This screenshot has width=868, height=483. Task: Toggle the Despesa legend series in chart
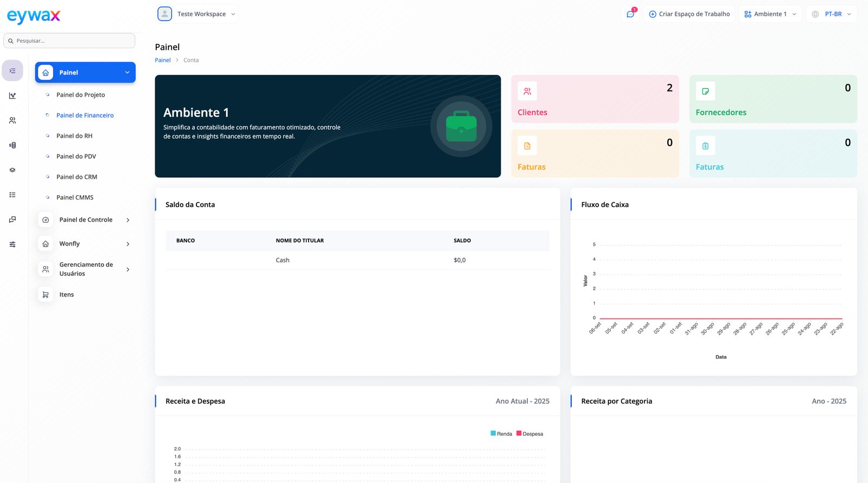529,434
